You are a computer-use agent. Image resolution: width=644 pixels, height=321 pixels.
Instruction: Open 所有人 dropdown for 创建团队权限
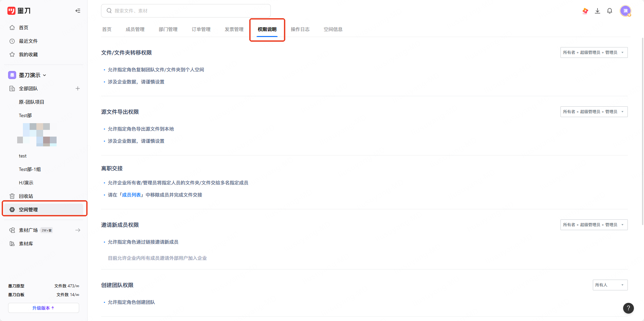click(610, 285)
